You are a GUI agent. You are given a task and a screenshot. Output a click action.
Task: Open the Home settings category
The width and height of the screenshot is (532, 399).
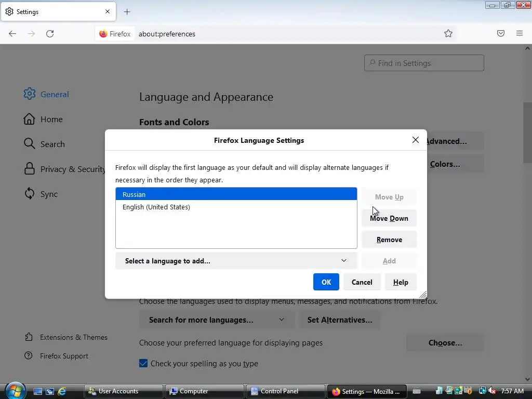tap(43, 119)
